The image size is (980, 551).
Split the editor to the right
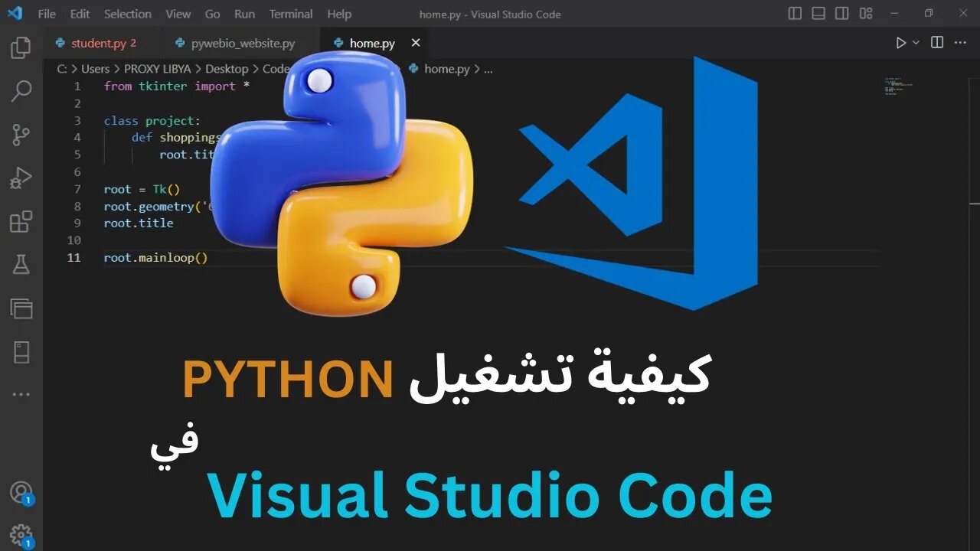click(937, 43)
